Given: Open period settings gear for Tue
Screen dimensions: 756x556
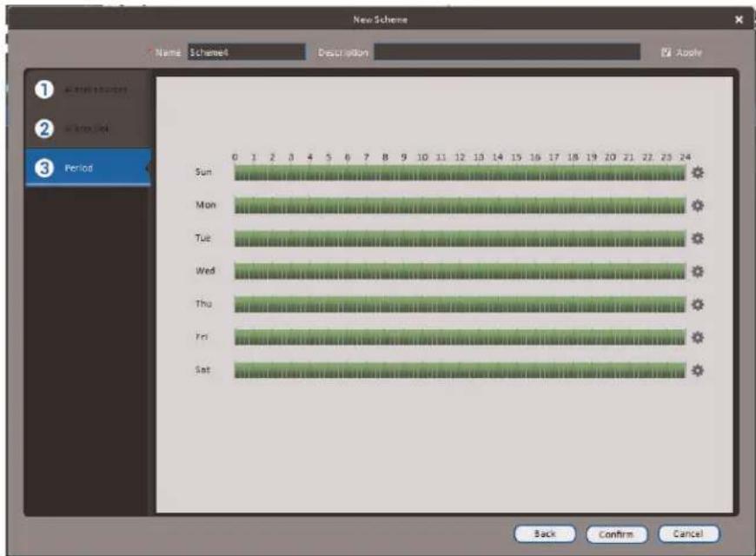Looking at the screenshot, I should [697, 238].
